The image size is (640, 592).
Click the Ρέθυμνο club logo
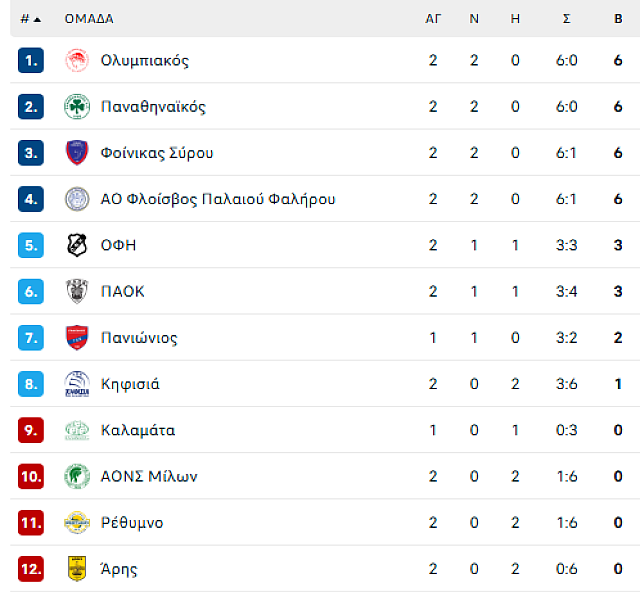point(77,522)
